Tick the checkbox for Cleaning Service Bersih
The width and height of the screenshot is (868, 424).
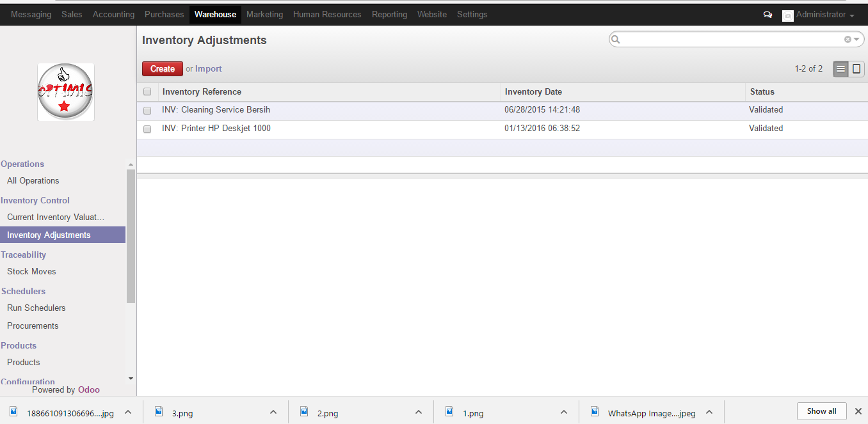[147, 111]
